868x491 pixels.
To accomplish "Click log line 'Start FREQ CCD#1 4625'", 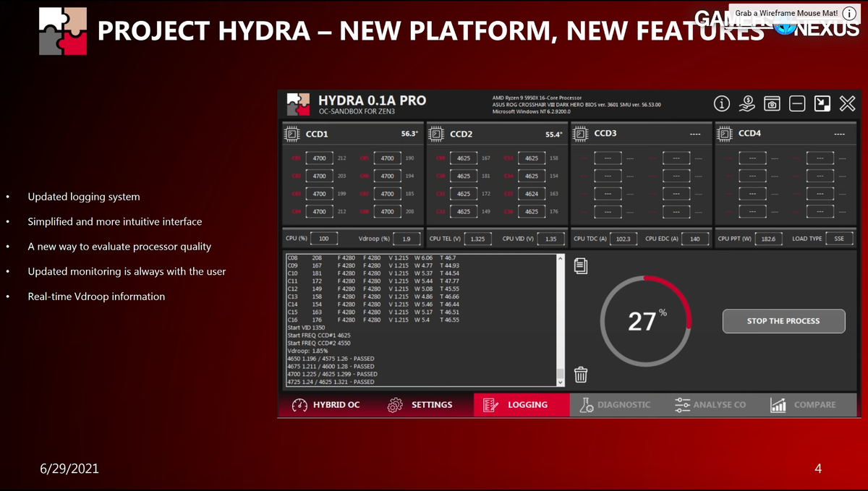I will (319, 336).
